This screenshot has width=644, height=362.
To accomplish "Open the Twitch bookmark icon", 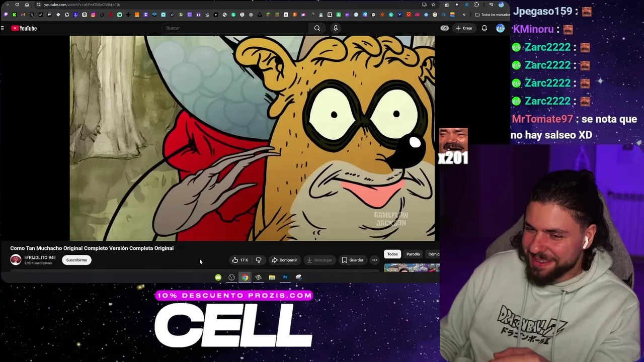I will tap(6, 15).
